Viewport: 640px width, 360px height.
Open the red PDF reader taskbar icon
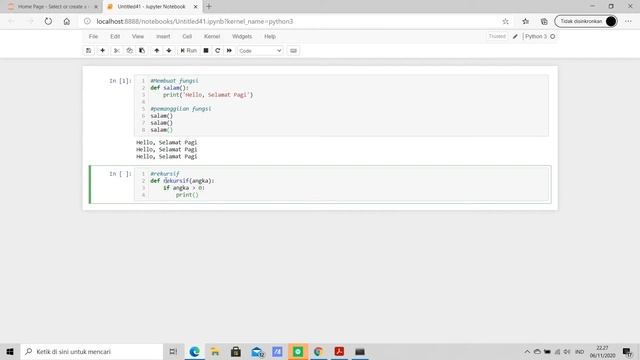point(339,351)
